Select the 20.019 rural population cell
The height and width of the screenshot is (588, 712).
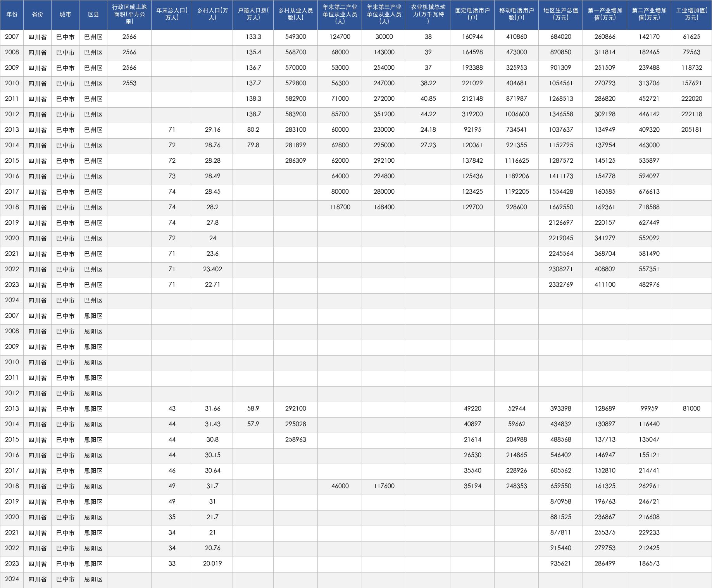(212, 564)
